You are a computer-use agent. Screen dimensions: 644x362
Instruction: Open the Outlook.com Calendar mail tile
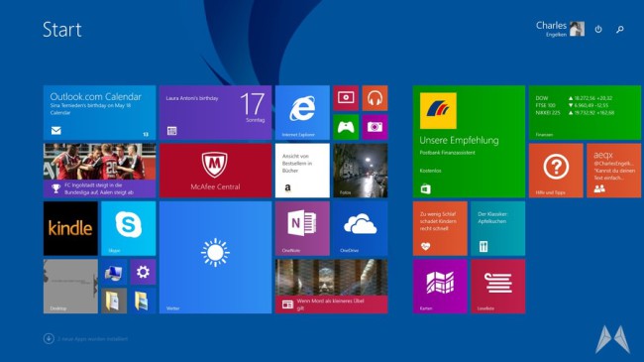coord(99,113)
